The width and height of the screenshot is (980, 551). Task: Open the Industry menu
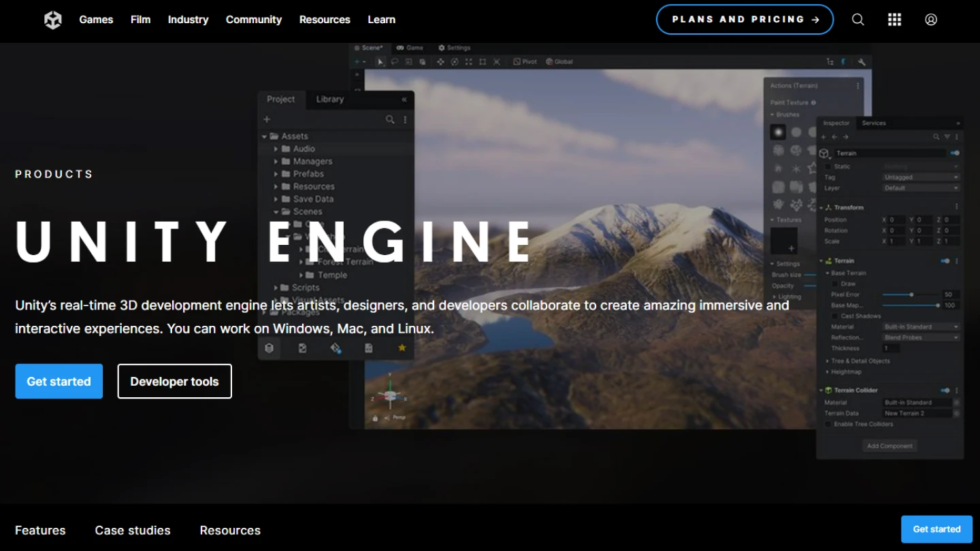point(188,20)
